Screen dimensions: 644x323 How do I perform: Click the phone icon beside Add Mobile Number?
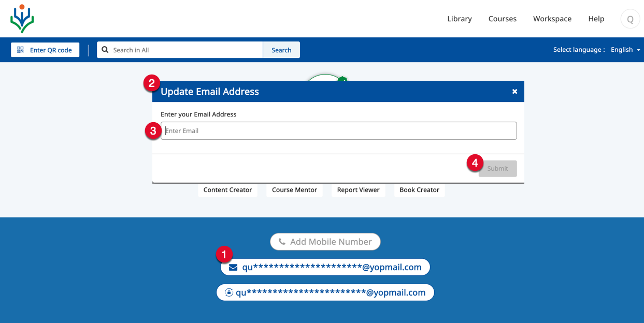coord(282,242)
